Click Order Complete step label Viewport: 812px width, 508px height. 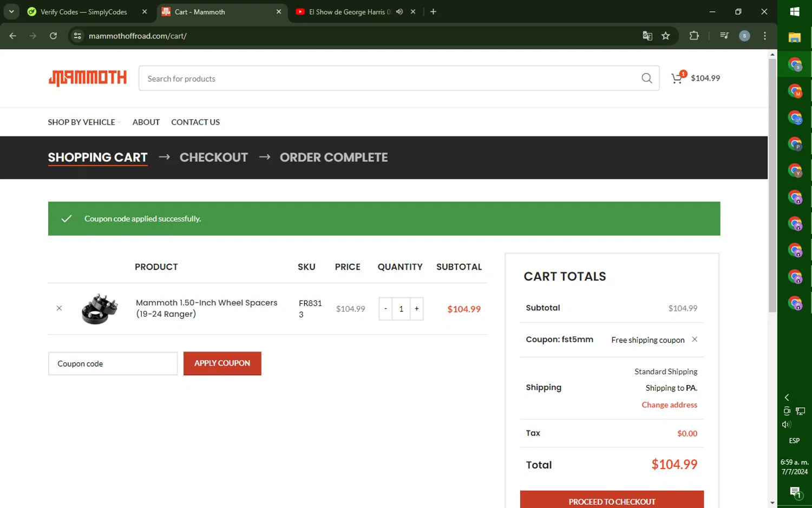coord(333,157)
